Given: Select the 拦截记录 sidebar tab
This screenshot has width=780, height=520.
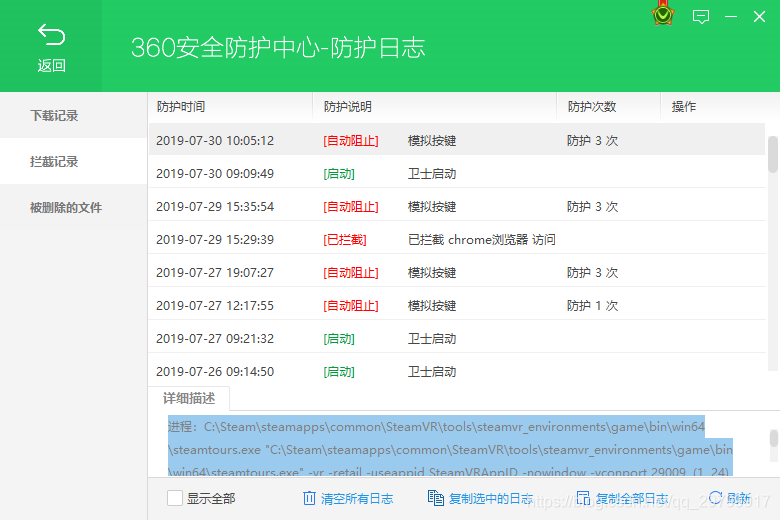Looking at the screenshot, I should point(74,161).
